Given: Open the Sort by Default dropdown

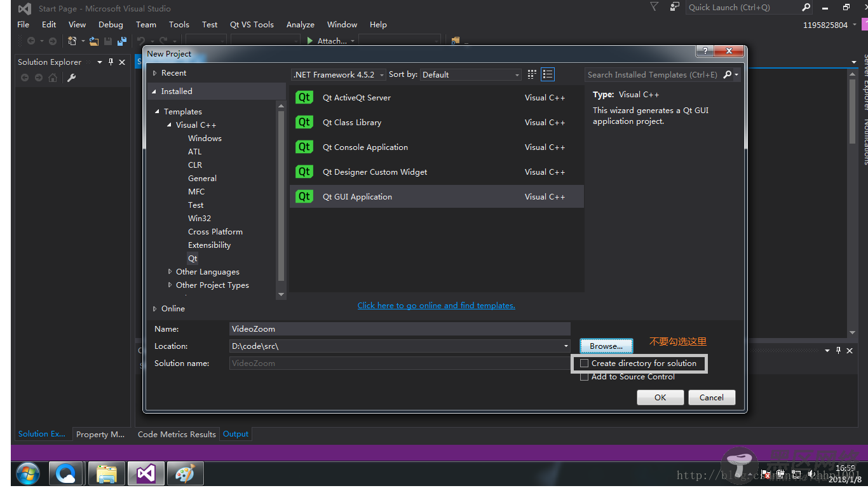Looking at the screenshot, I should tap(471, 74).
